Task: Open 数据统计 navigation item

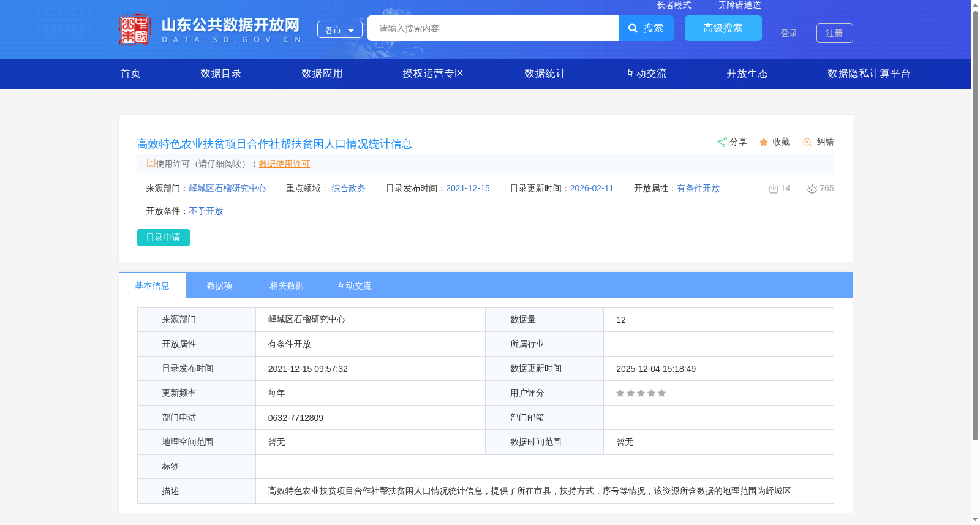Action: (545, 74)
